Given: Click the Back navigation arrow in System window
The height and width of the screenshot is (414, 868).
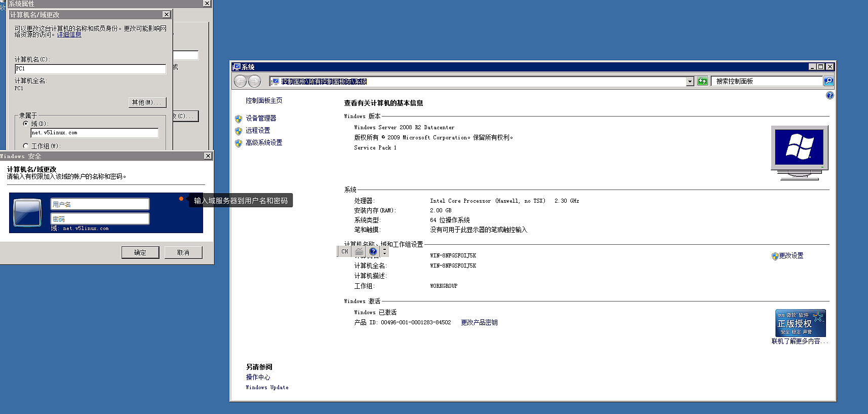Looking at the screenshot, I should (241, 81).
